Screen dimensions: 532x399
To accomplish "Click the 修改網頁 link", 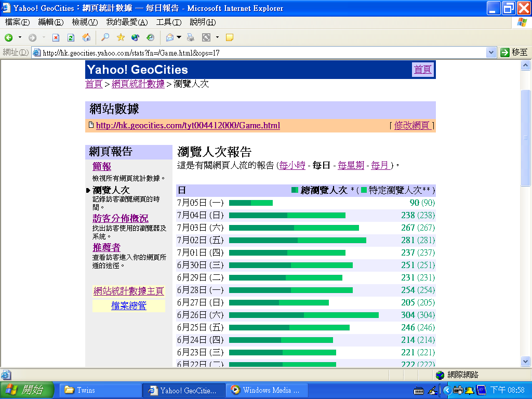I will click(x=412, y=126).
